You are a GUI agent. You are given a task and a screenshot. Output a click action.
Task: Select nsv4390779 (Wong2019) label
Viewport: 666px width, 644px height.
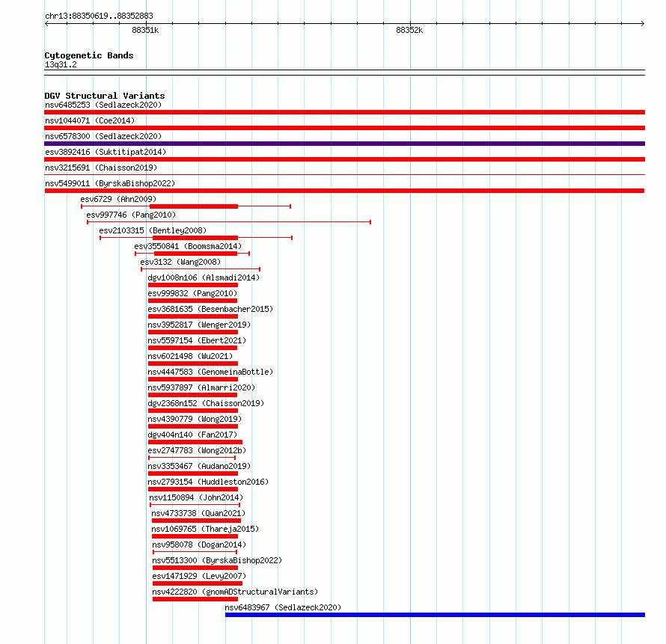195,419
